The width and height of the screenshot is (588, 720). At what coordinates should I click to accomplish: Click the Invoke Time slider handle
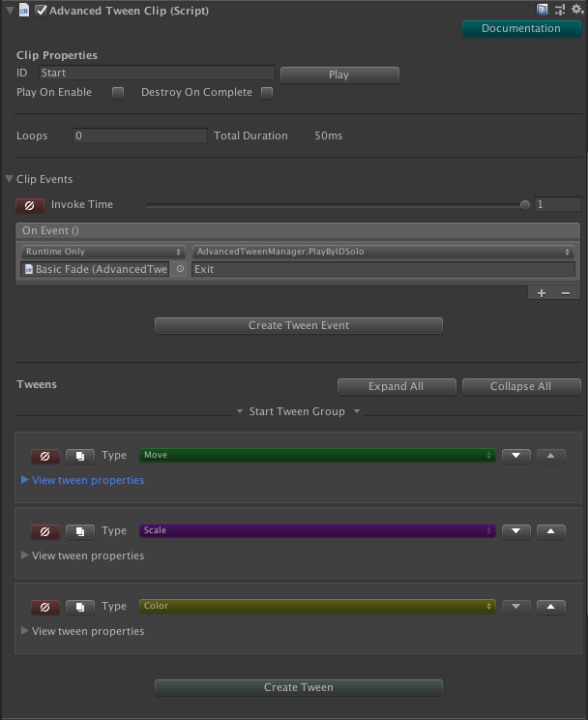(525, 205)
